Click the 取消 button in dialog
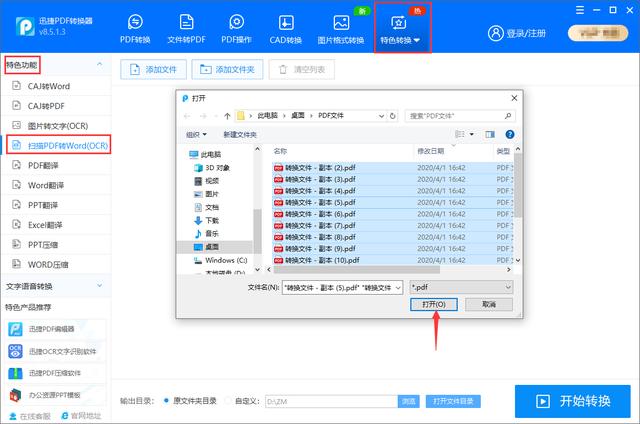The width and height of the screenshot is (640, 424). (489, 304)
